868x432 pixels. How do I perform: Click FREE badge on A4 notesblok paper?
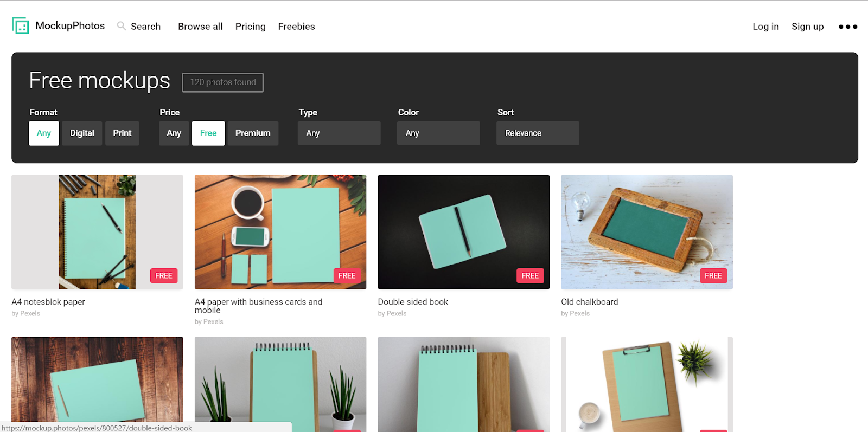click(164, 276)
